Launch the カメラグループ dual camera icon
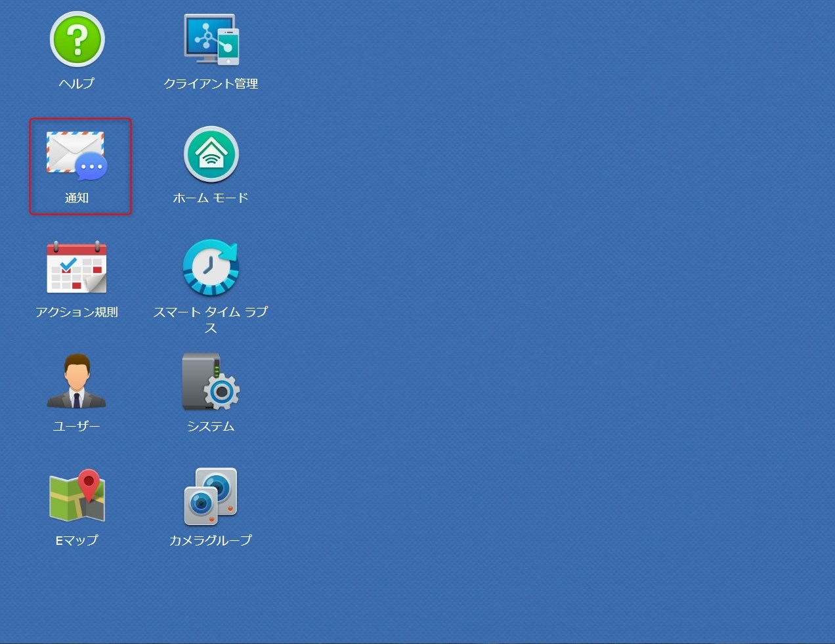 point(211,496)
